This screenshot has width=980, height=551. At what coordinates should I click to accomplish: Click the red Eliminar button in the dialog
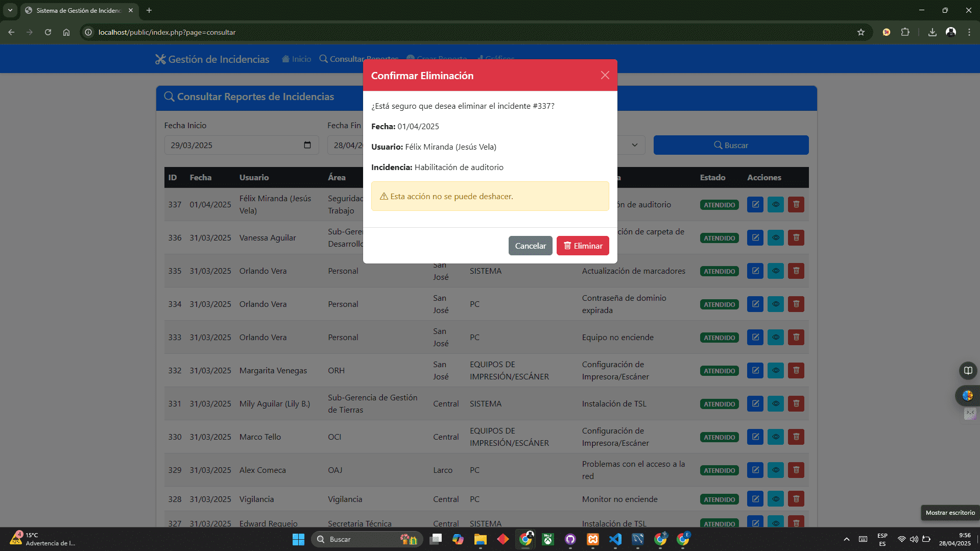coord(582,246)
